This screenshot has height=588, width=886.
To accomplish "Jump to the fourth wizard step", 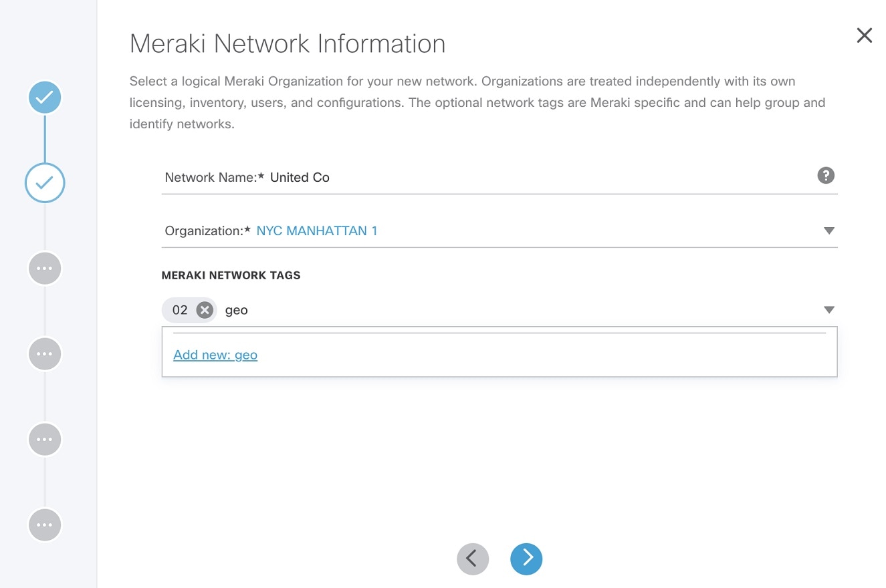I will tap(45, 353).
